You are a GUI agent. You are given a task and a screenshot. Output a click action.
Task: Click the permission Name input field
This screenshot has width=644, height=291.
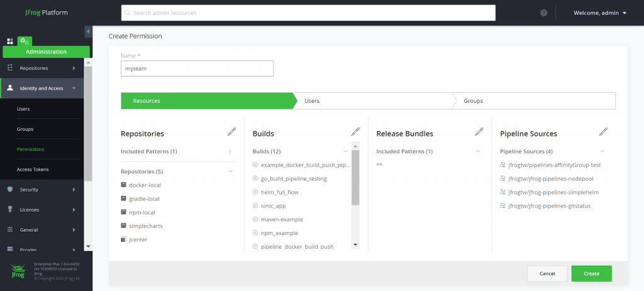pyautogui.click(x=197, y=69)
